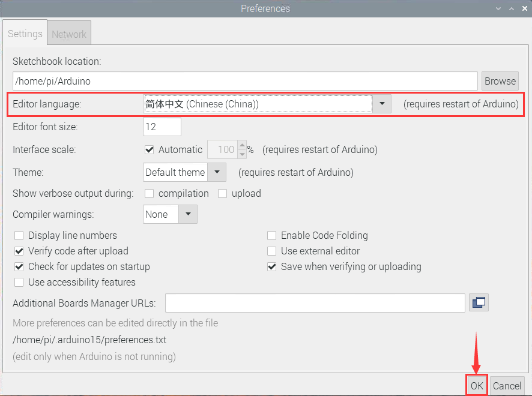The image size is (532, 396).
Task: Enable verbose output during upload
Action: point(223,194)
